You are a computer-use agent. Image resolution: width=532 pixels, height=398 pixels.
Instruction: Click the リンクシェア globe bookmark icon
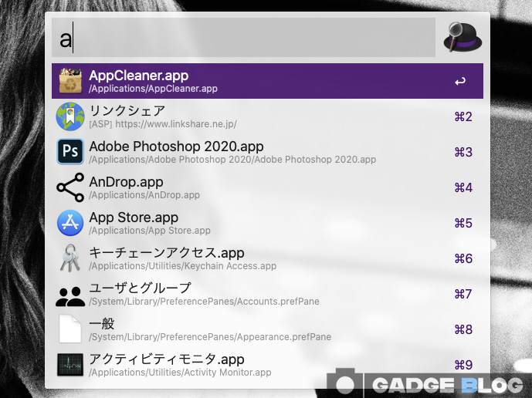(x=70, y=116)
